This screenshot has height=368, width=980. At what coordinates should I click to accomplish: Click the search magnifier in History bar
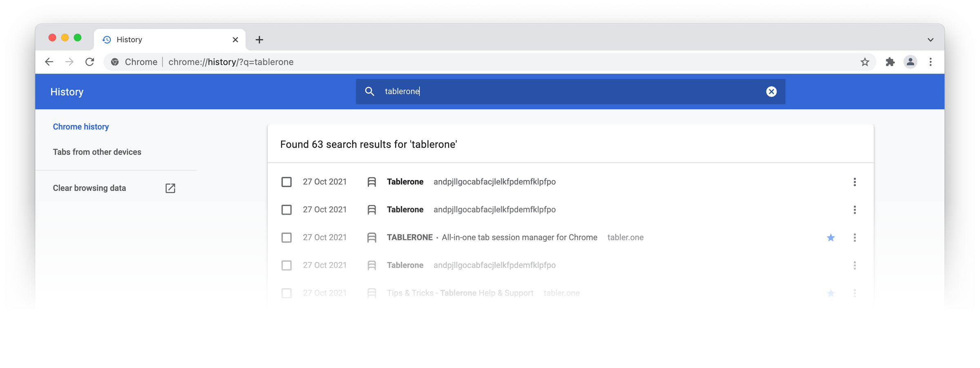click(x=370, y=91)
